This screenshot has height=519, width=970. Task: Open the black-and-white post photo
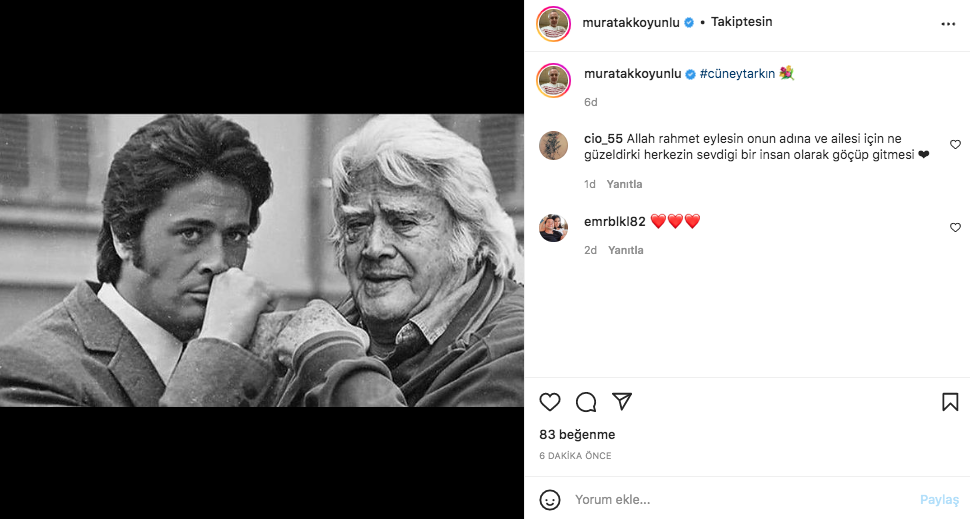tap(262, 260)
